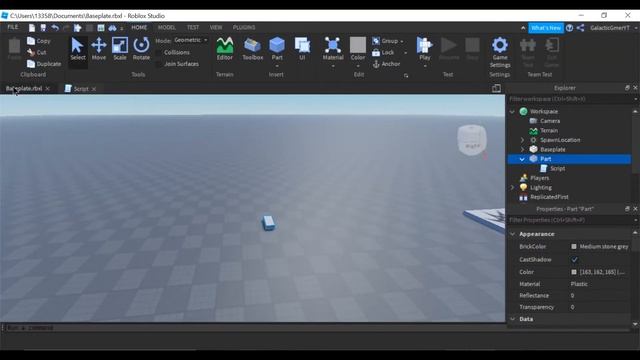This screenshot has width=640, height=360.
Task: Choose the Scale tool
Action: 120,49
